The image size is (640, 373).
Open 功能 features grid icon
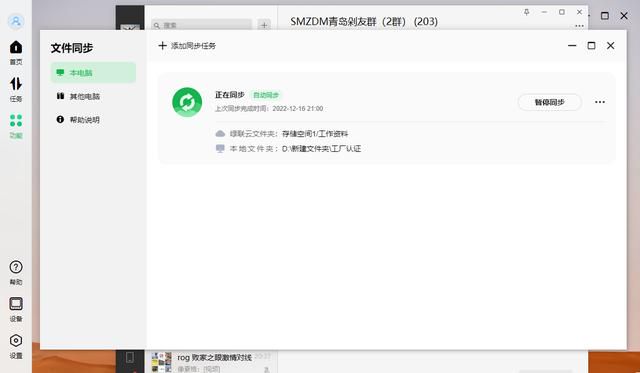[x=16, y=126]
